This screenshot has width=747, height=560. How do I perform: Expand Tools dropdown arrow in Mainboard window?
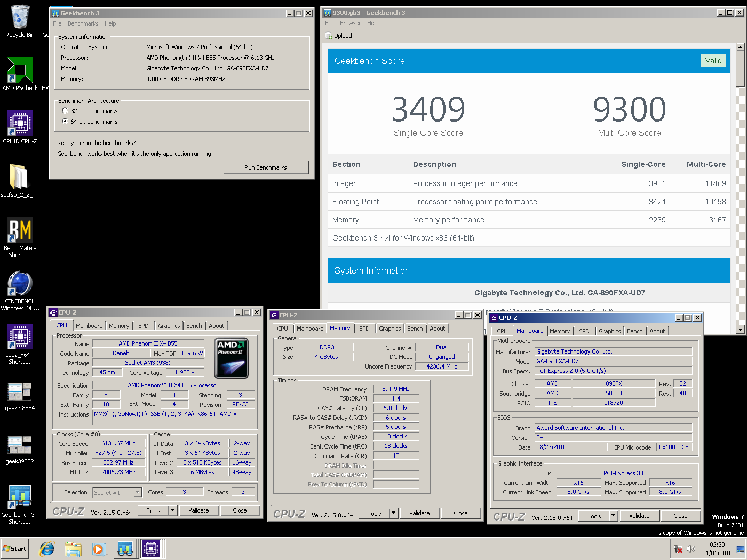tap(613, 516)
